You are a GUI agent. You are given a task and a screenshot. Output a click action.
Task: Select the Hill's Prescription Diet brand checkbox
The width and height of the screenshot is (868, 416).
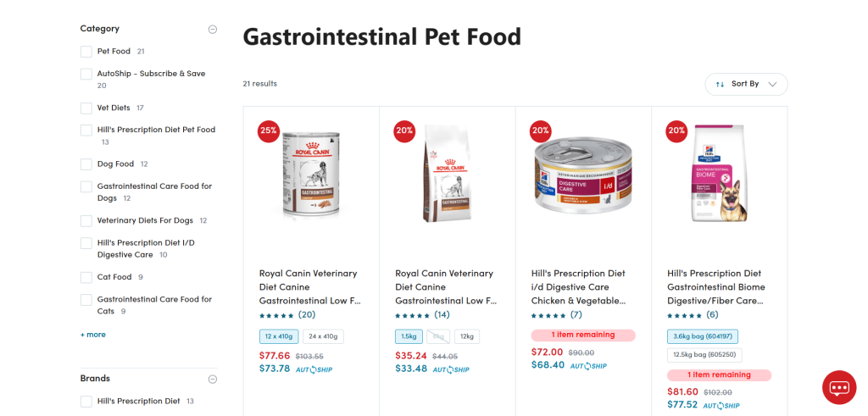tap(86, 401)
